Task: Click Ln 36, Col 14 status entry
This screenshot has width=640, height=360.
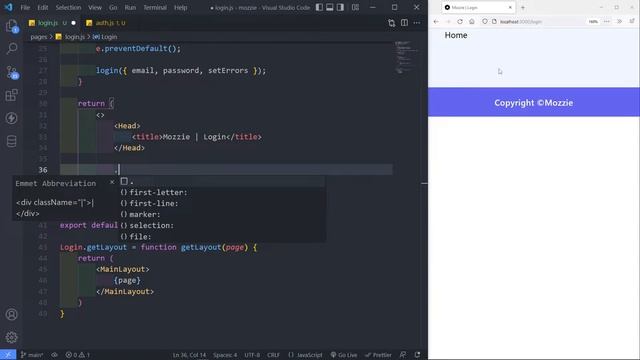Action: 189,355
